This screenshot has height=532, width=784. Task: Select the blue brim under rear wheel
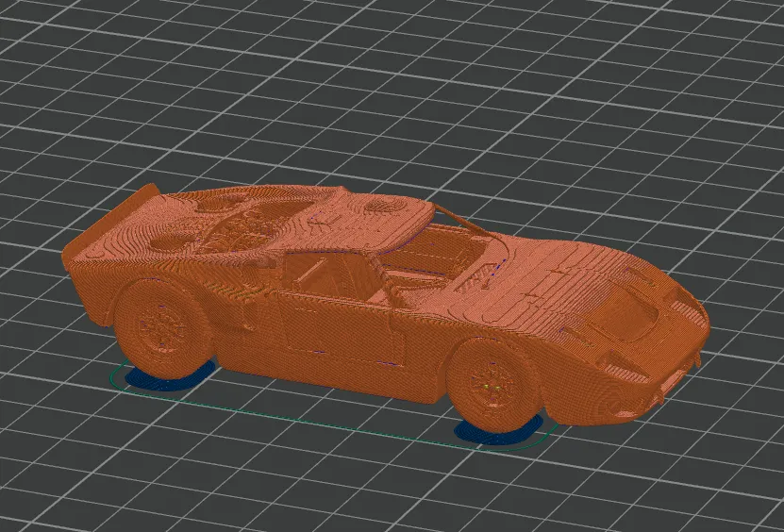[x=170, y=375]
